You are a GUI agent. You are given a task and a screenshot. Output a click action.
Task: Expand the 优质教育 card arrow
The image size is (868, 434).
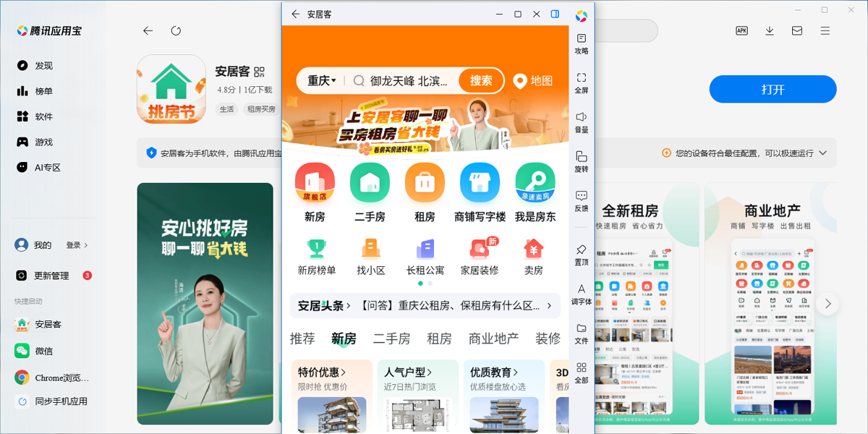(516, 373)
